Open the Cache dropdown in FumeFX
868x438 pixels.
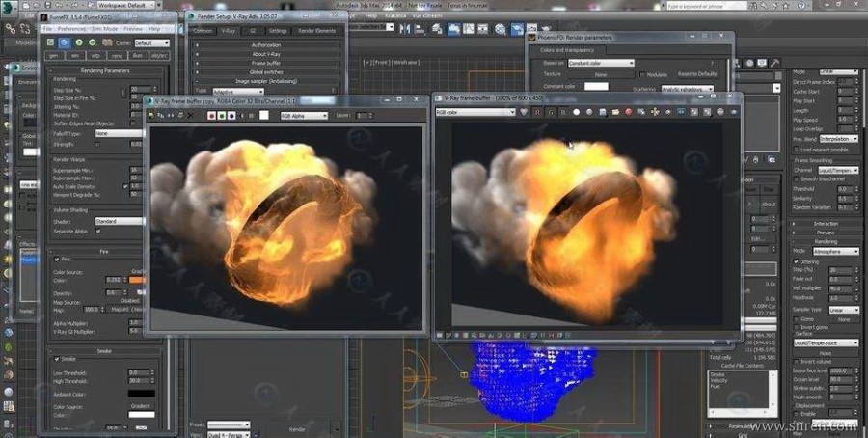tap(151, 43)
